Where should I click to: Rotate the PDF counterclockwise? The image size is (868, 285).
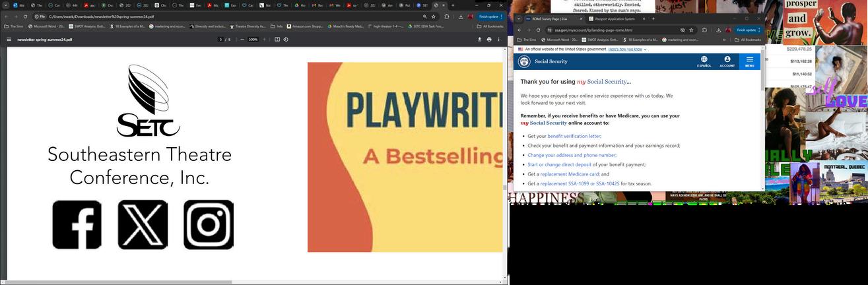(285, 40)
